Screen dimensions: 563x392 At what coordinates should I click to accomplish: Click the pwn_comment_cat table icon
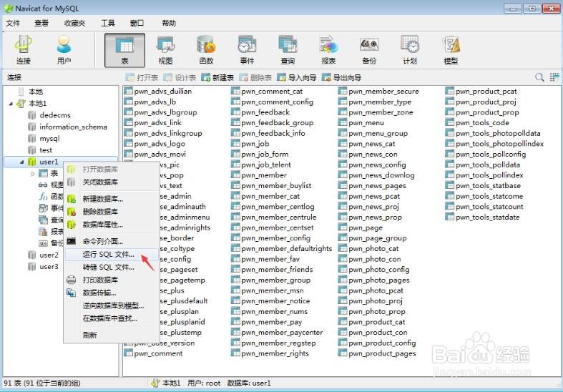point(235,91)
